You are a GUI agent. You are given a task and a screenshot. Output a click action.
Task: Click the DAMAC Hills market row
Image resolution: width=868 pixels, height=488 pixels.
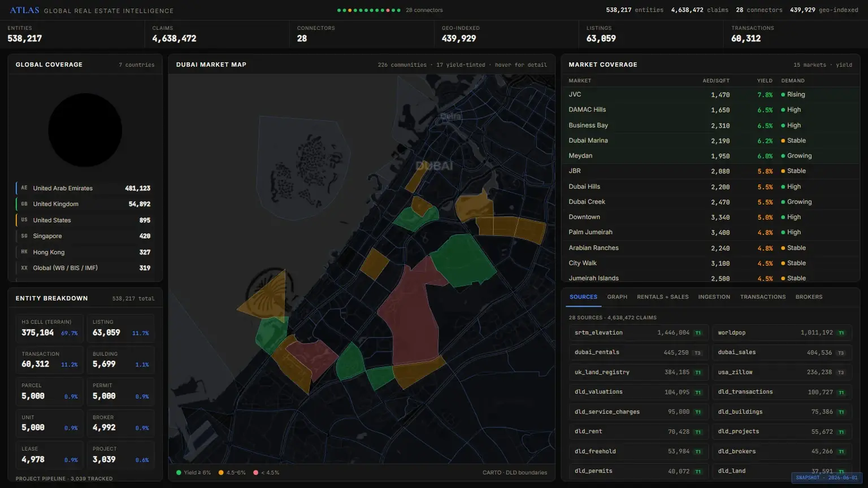coord(710,110)
